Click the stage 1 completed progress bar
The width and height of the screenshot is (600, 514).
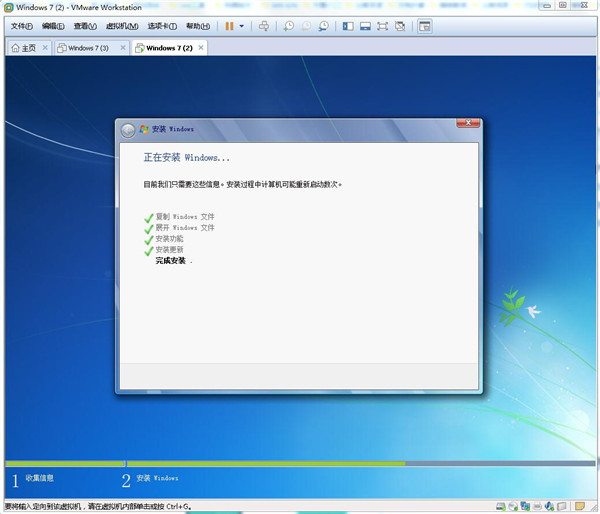click(x=65, y=463)
